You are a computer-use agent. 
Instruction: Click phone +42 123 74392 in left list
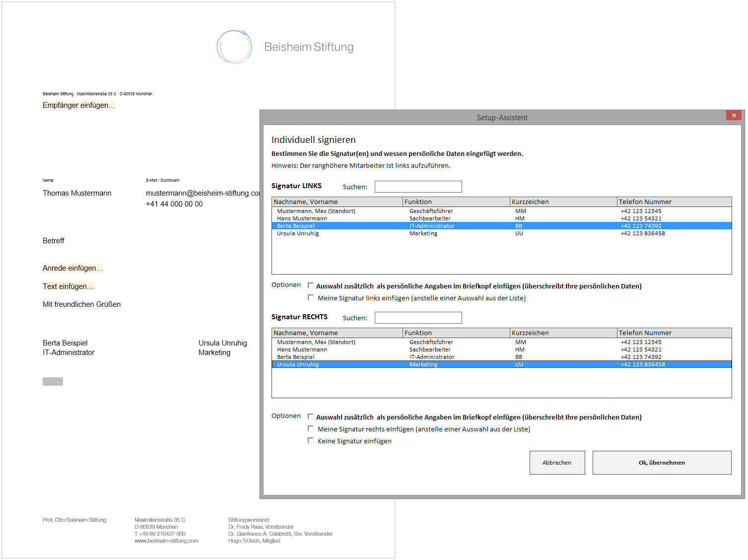pos(641,226)
